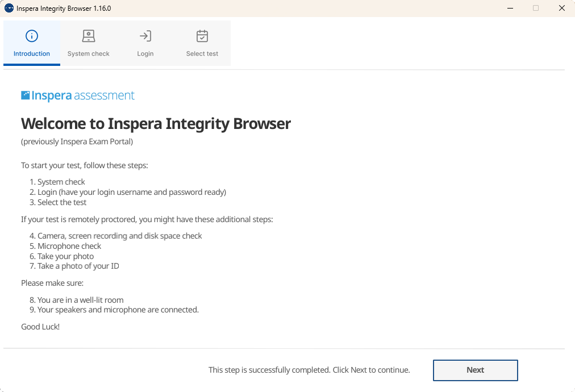Click the disabled maximize window button
The height and width of the screenshot is (392, 575).
536,8
